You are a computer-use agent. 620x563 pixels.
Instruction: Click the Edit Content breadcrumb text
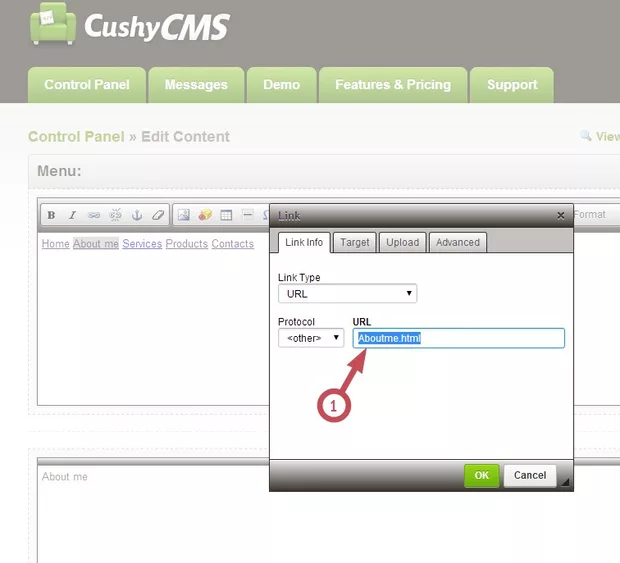185,137
